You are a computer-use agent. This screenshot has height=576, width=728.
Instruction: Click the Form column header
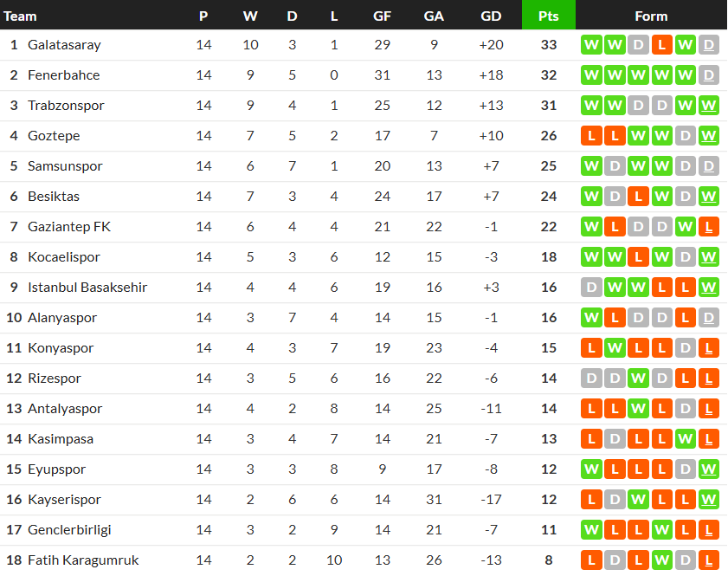point(651,16)
